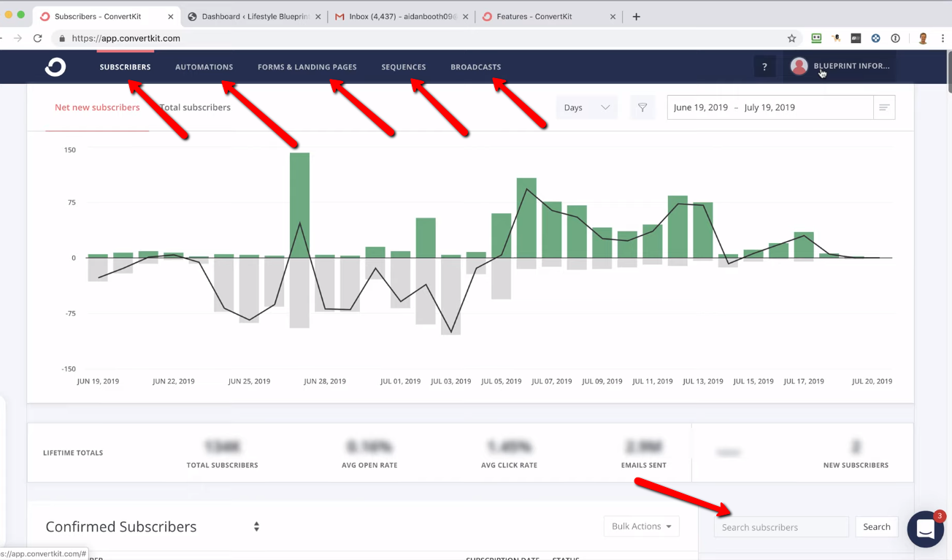Image resolution: width=952 pixels, height=560 pixels.
Task: Click the EMAILS SENT stat label
Action: 643,465
